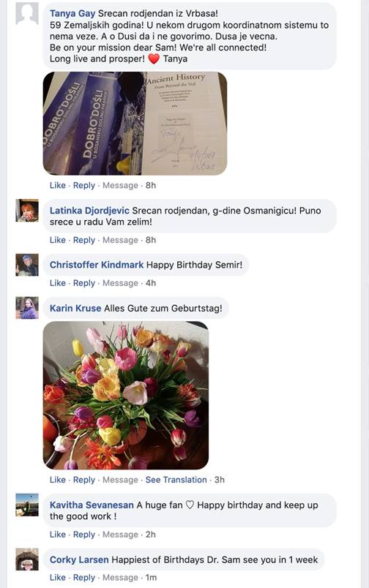
Task: Open Christoffer Kindmark's avatar
Action: 27,265
